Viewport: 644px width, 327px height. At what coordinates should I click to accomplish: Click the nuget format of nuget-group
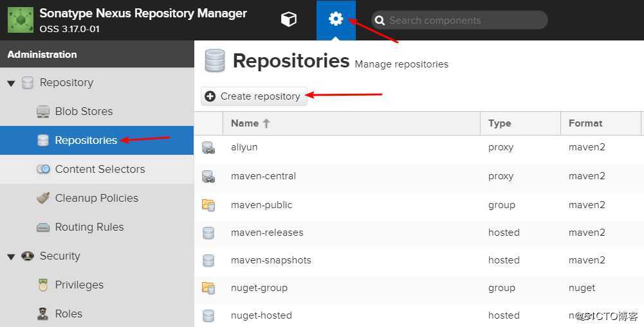coord(582,288)
